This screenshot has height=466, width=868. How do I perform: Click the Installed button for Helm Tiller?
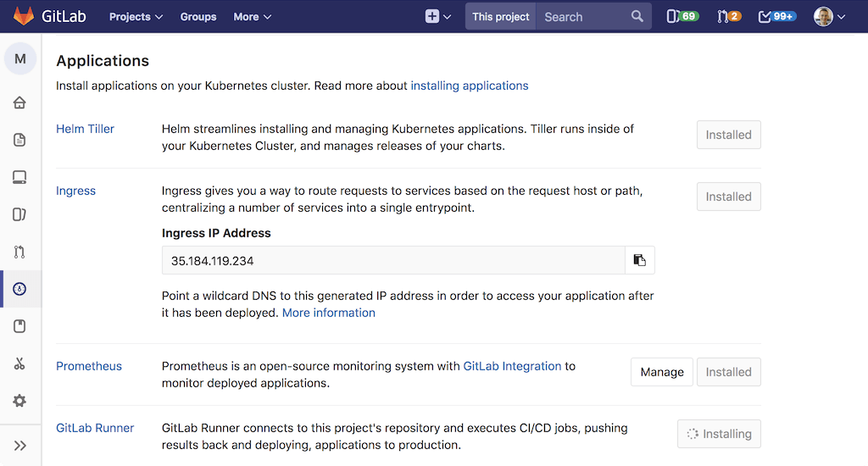[728, 135]
